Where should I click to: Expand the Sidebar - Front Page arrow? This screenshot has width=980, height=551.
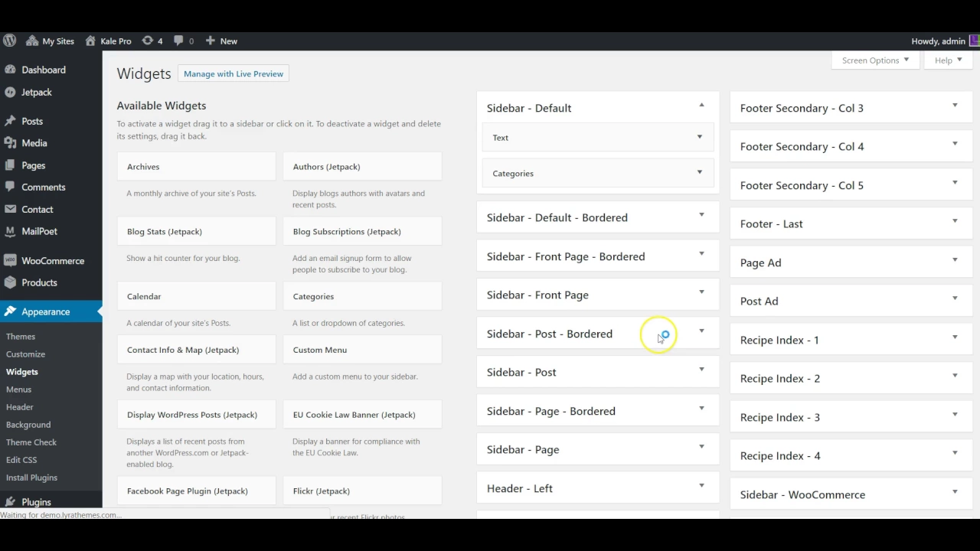pos(701,292)
